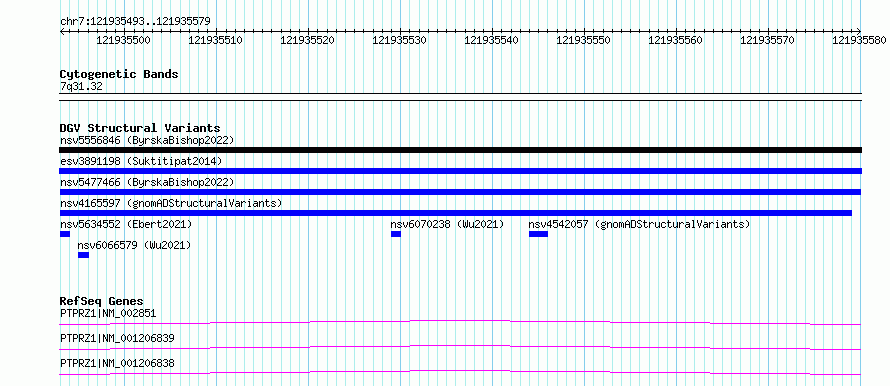Click the PTPRZ1|NM_001206838 gene label
890x386 pixels.
[x=117, y=363]
